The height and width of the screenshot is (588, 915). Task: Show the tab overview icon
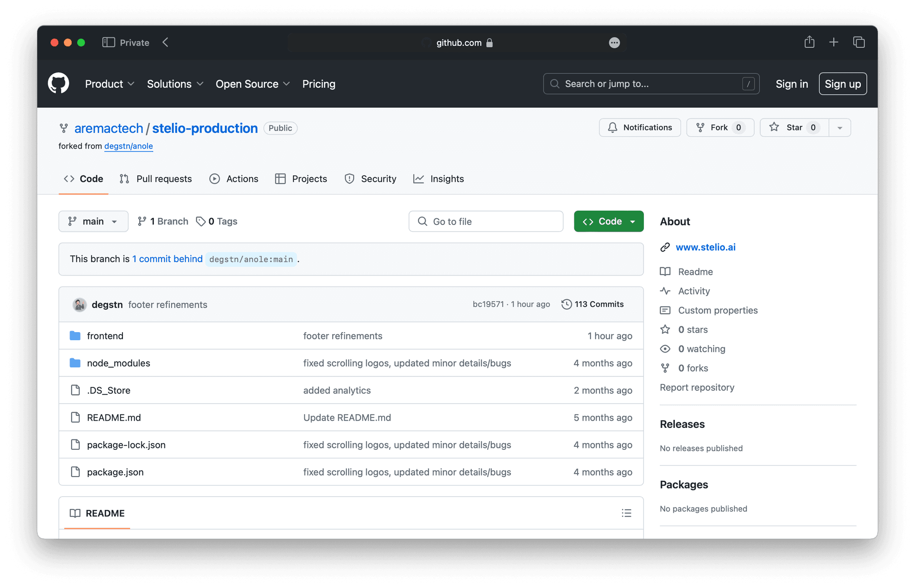pos(859,42)
